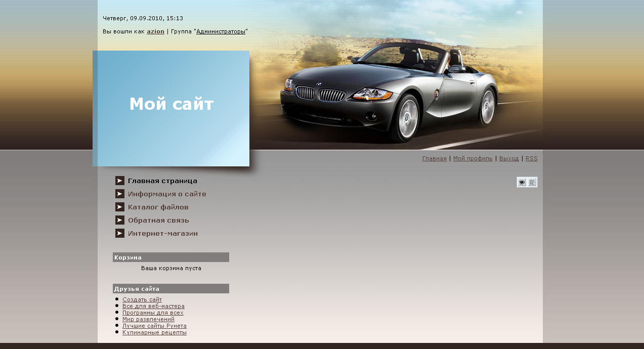Click the Мой сайт site title
The image size is (644, 349).
pyautogui.click(x=171, y=104)
